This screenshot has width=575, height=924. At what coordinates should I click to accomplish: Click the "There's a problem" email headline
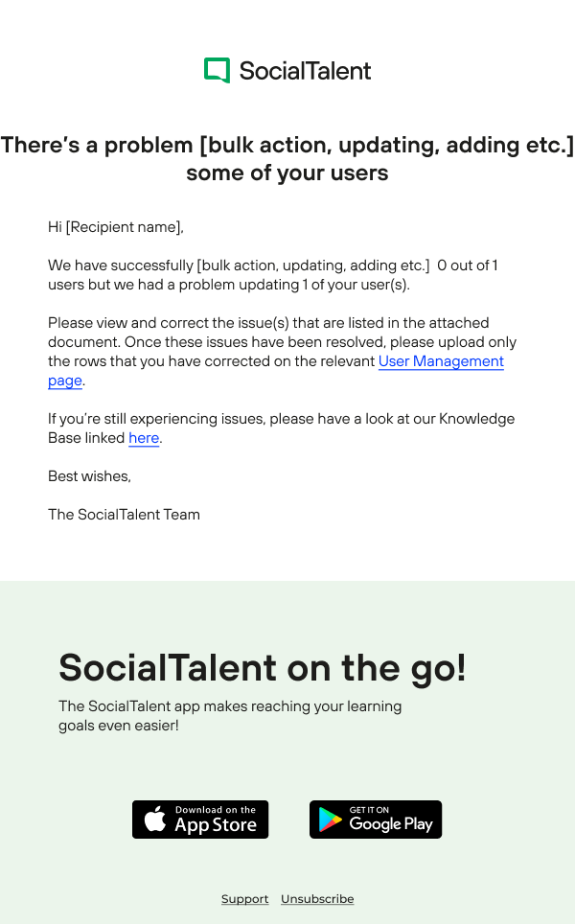coord(287,159)
